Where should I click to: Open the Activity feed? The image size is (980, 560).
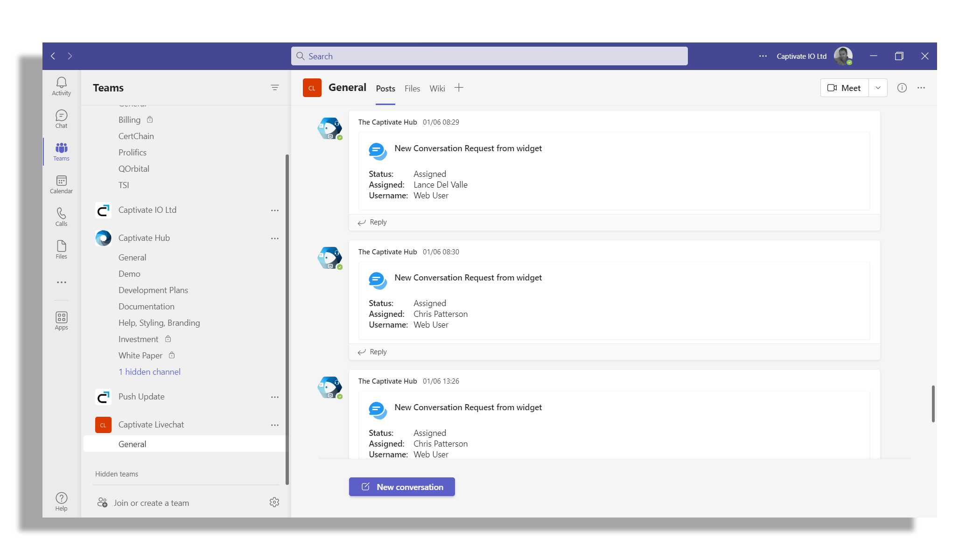click(61, 86)
